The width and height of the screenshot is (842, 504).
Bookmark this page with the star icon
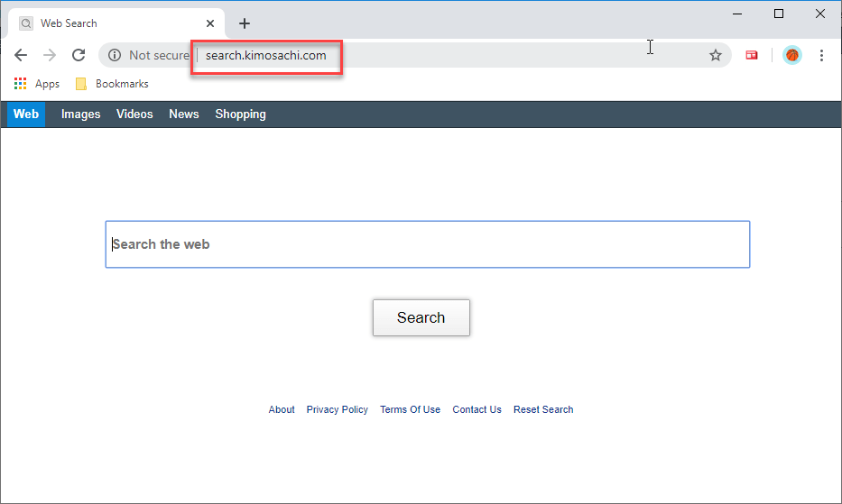716,55
